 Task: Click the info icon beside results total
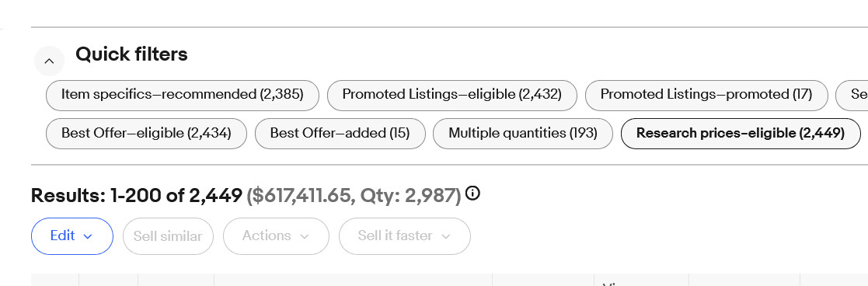[x=472, y=194]
